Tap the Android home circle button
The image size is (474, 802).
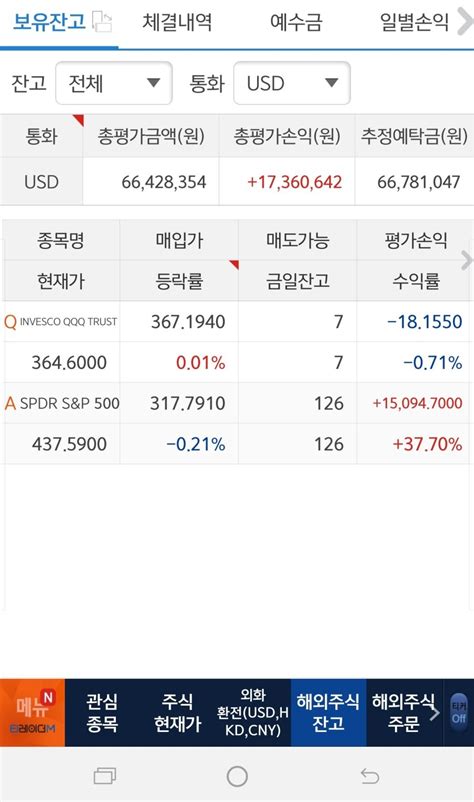click(x=237, y=776)
